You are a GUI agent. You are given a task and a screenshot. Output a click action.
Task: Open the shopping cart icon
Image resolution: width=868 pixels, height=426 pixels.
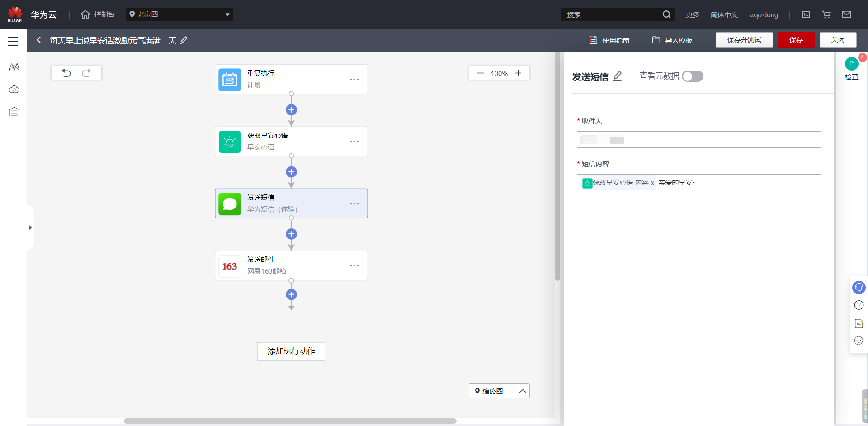(x=826, y=14)
